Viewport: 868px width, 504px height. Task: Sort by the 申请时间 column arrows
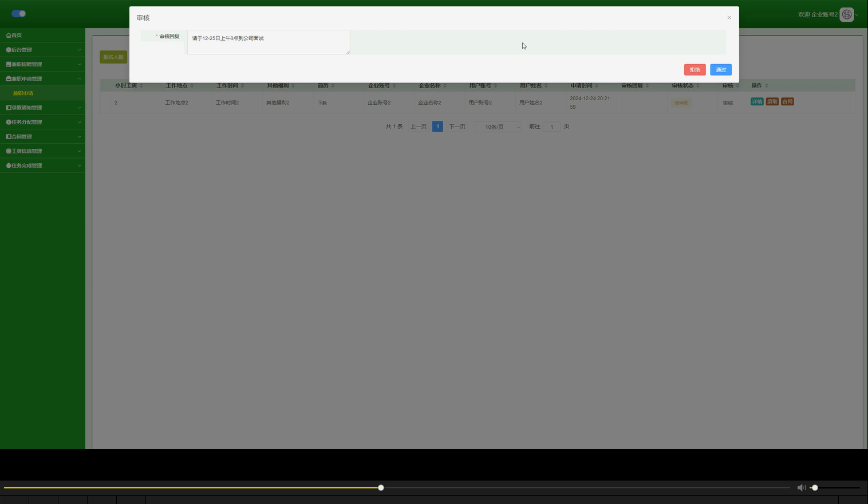(x=597, y=86)
